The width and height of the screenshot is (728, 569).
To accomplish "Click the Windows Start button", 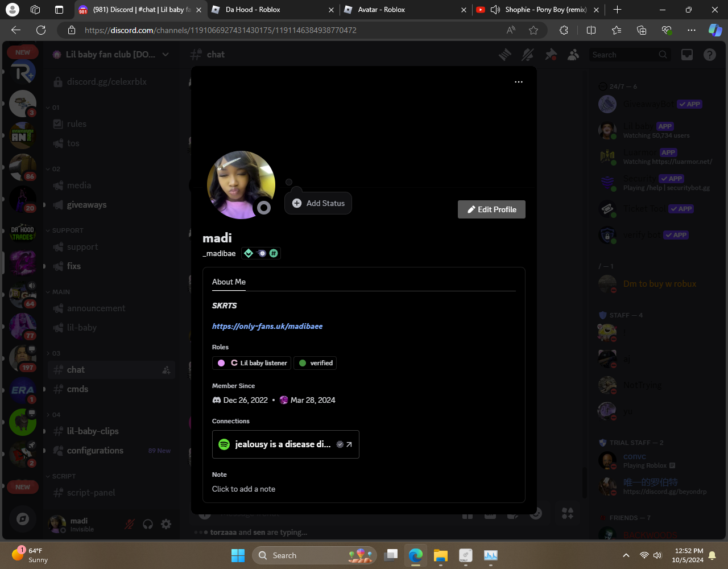I will click(238, 555).
